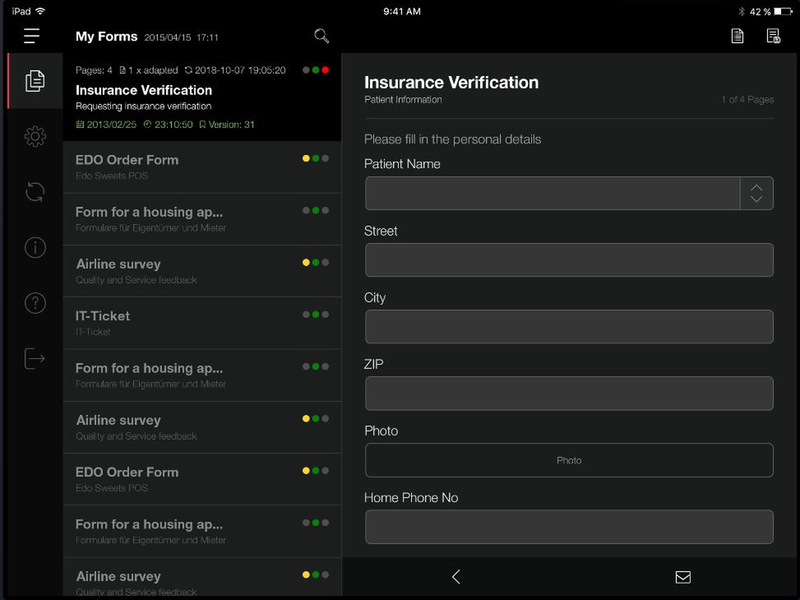This screenshot has height=600, width=800.
Task: Log out using the exit icon
Action: click(33, 358)
